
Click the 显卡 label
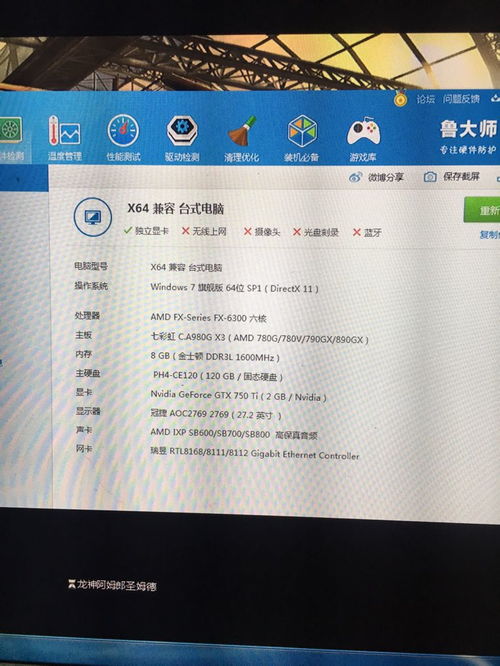click(x=84, y=392)
